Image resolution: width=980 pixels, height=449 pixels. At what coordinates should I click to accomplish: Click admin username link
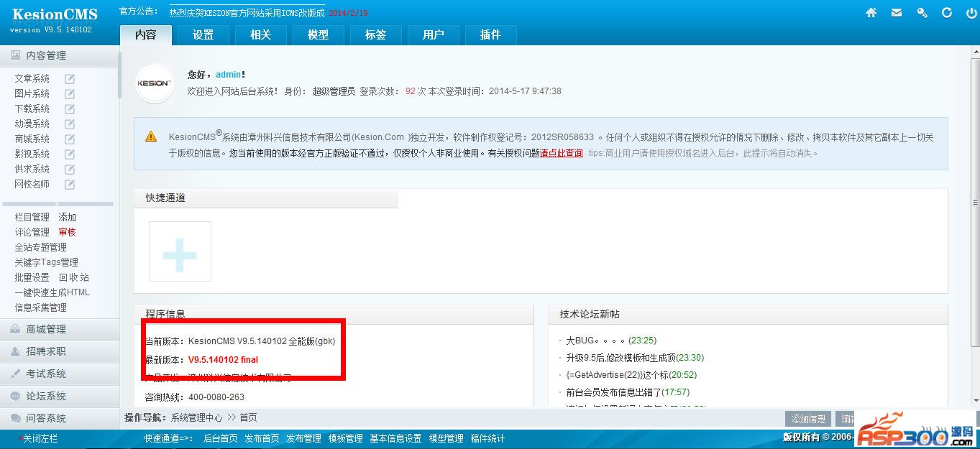[229, 75]
